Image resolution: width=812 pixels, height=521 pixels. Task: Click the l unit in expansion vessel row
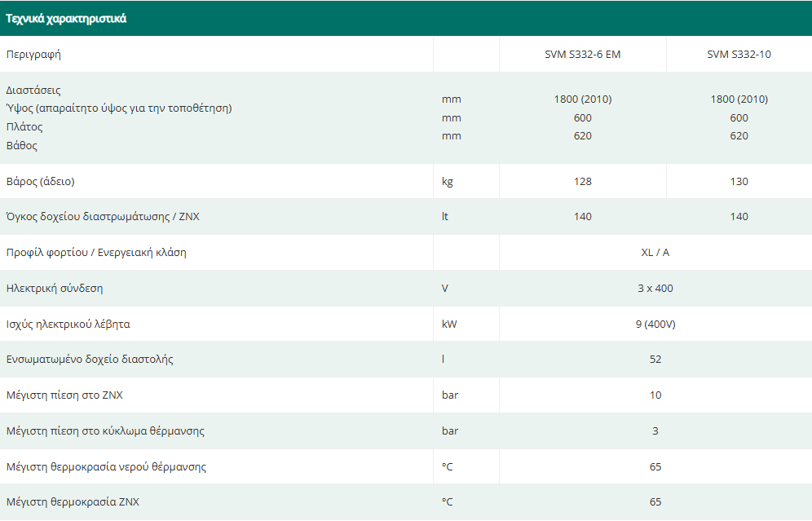pyautogui.click(x=444, y=359)
